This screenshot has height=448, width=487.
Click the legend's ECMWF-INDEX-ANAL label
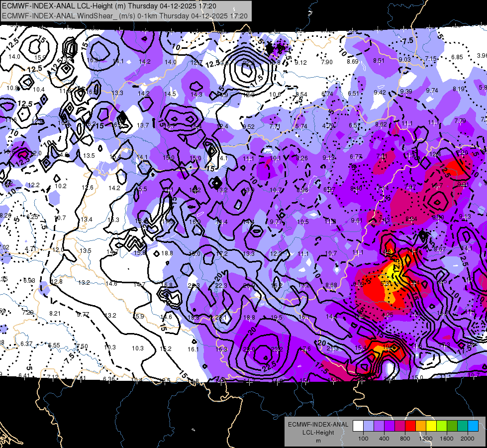pos(318,425)
